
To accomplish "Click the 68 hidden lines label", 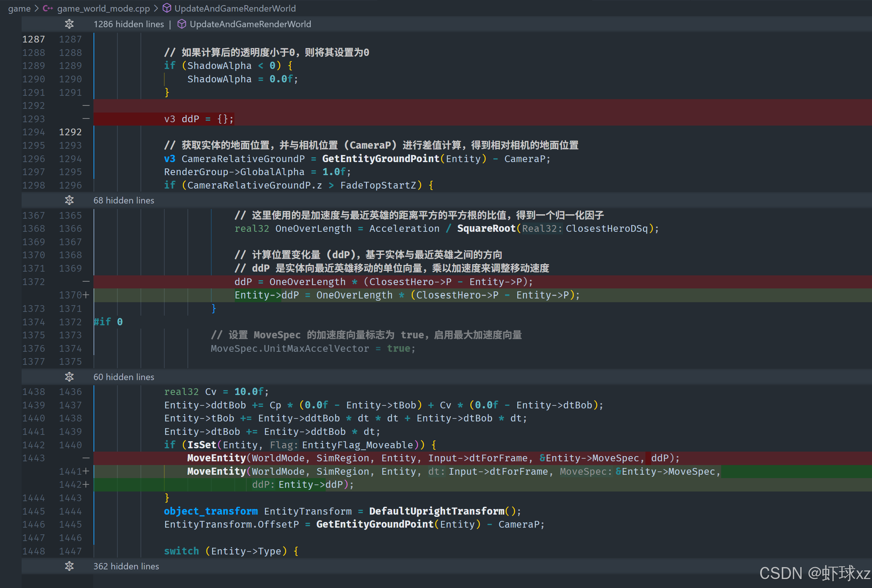I will (123, 200).
